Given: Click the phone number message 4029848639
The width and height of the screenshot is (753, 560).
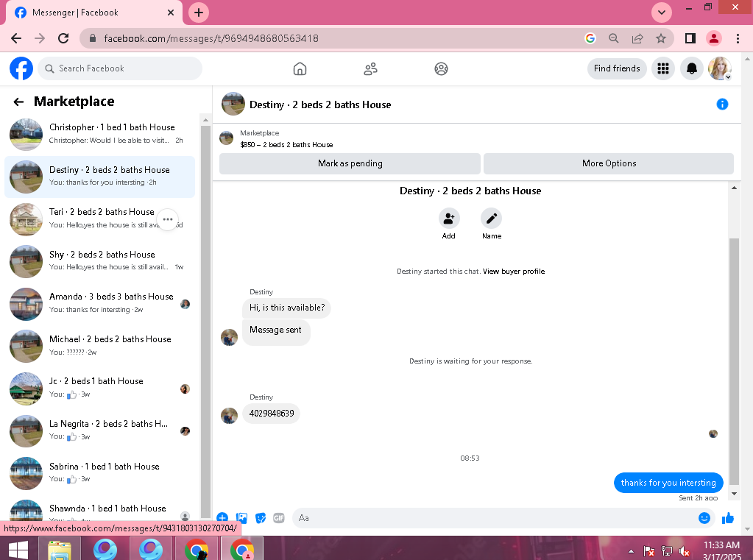Looking at the screenshot, I should pos(272,414).
